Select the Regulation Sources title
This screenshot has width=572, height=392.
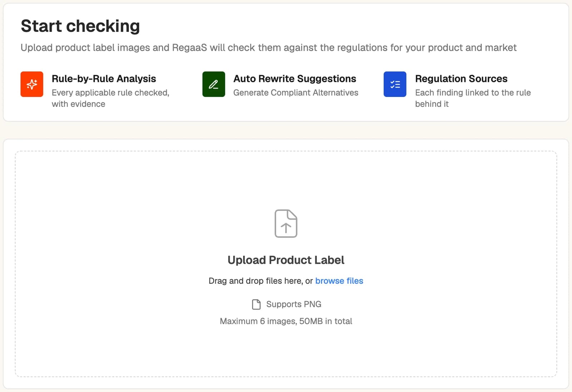tap(461, 79)
